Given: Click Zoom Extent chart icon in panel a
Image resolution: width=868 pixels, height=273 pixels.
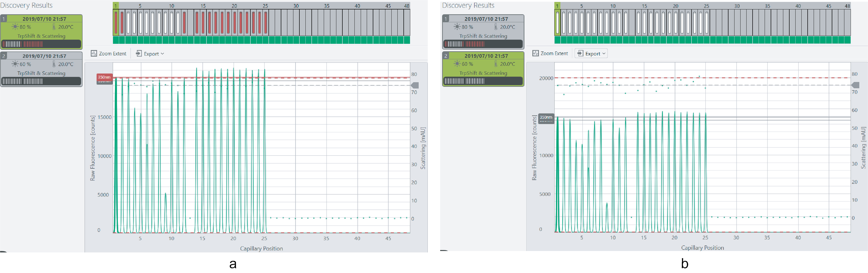Looking at the screenshot, I should (94, 54).
